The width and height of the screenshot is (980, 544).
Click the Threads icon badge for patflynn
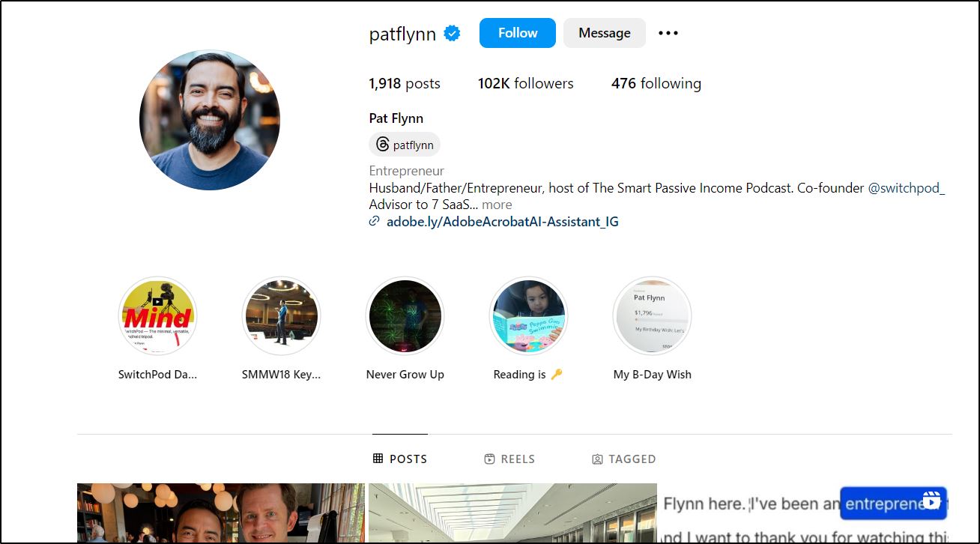click(405, 145)
